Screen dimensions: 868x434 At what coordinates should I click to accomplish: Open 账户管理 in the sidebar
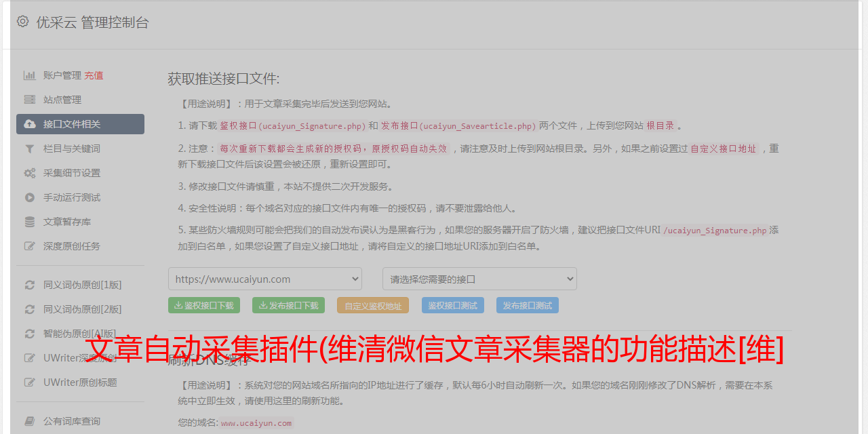[x=62, y=75]
